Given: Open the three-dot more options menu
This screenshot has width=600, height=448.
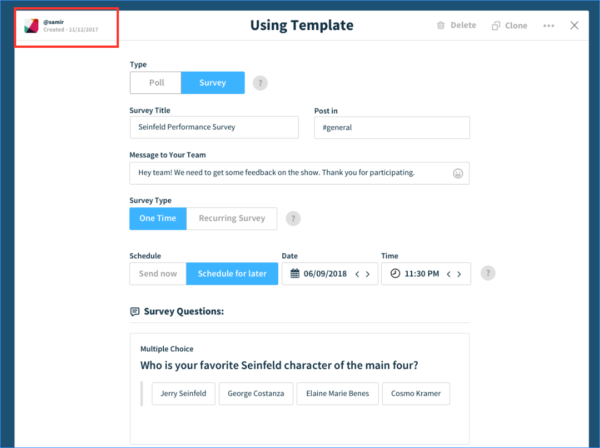Looking at the screenshot, I should click(549, 26).
